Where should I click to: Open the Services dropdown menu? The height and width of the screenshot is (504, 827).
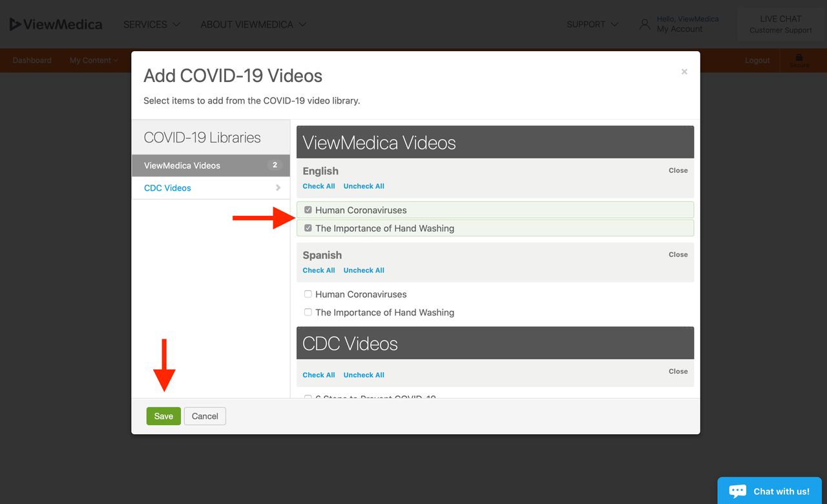[152, 25]
